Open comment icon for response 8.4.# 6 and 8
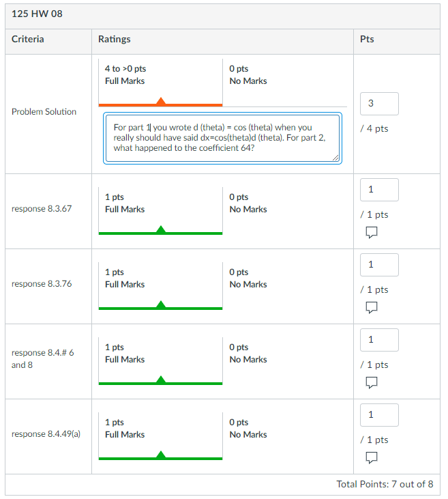Viewport: 448px width, 499px height. click(x=372, y=384)
